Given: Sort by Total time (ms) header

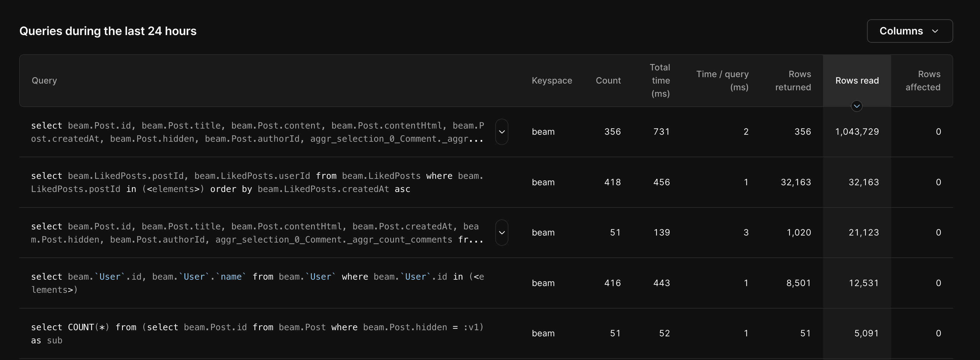Looking at the screenshot, I should click(660, 80).
